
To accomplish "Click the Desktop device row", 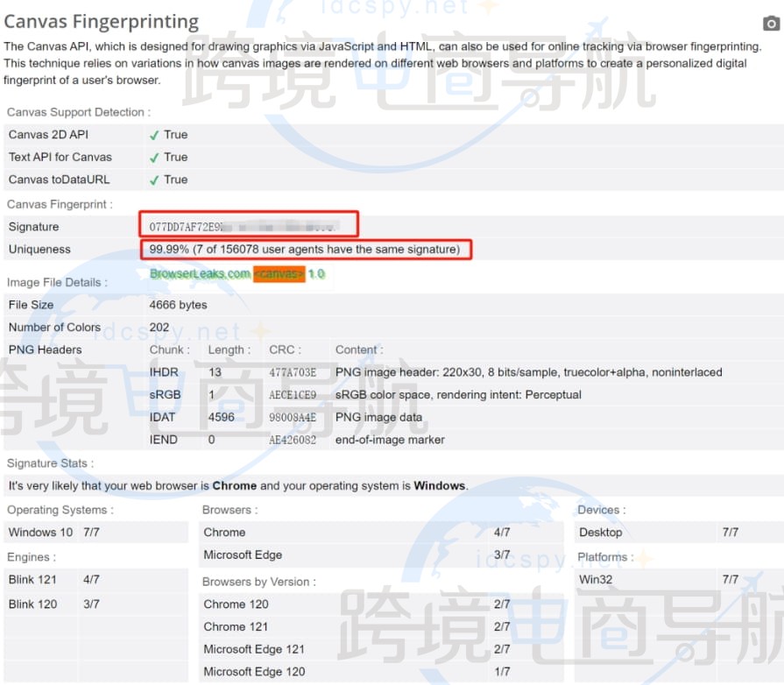I will coord(601,533).
